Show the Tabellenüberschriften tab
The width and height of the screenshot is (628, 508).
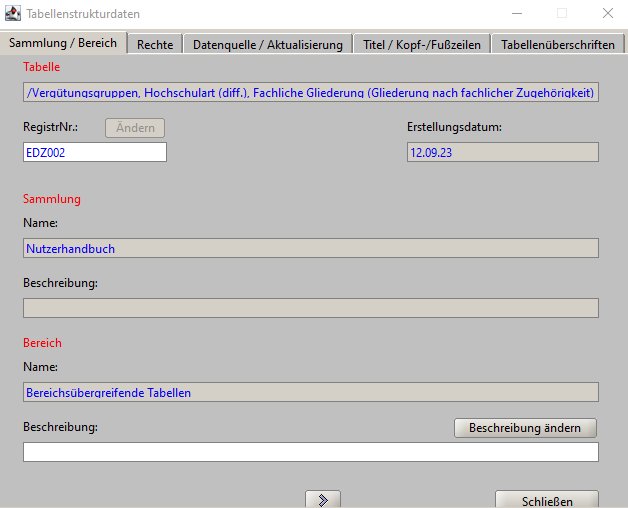click(x=557, y=44)
